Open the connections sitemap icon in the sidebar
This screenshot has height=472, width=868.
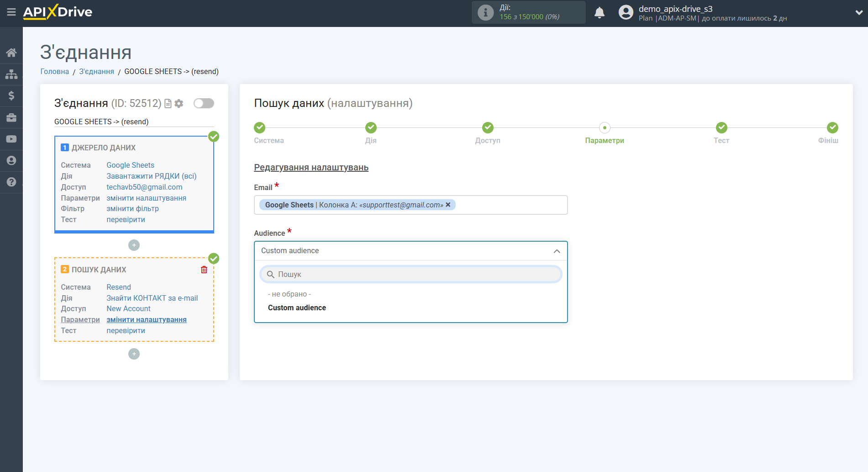click(x=11, y=74)
